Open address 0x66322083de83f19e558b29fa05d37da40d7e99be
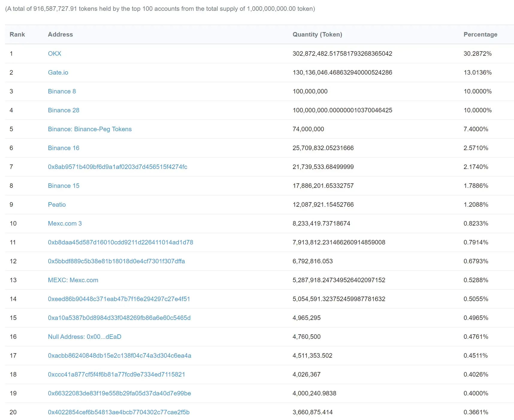Image resolution: width=514 pixels, height=420 pixels. tap(120, 393)
